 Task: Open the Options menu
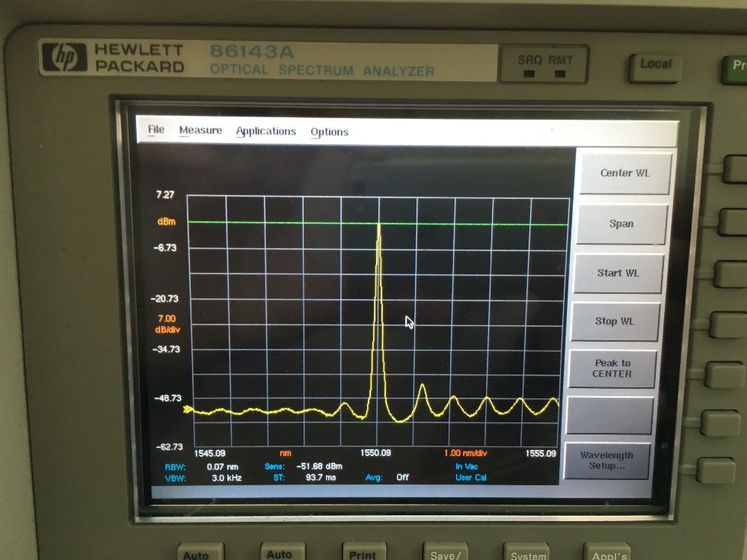click(x=329, y=132)
